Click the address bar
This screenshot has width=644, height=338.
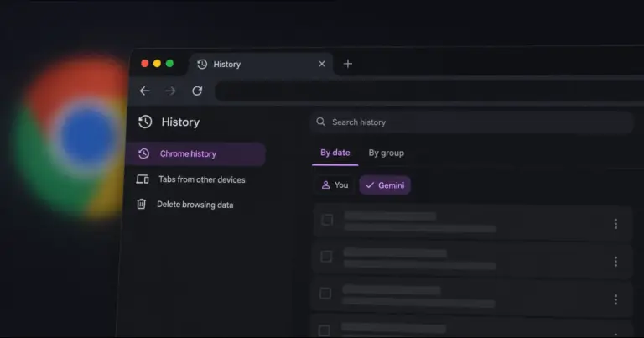point(429,91)
